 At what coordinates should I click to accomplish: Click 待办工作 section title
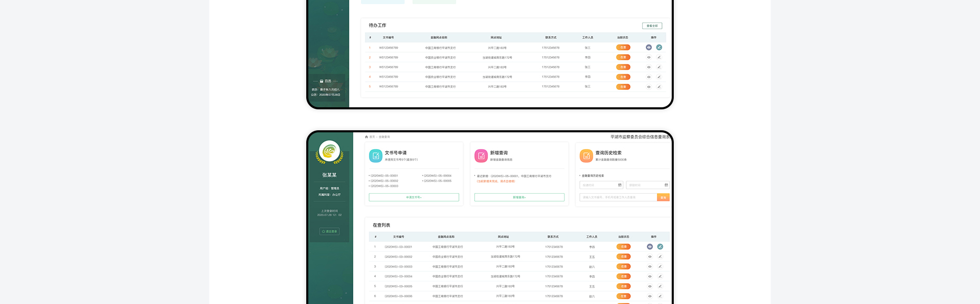pyautogui.click(x=378, y=26)
